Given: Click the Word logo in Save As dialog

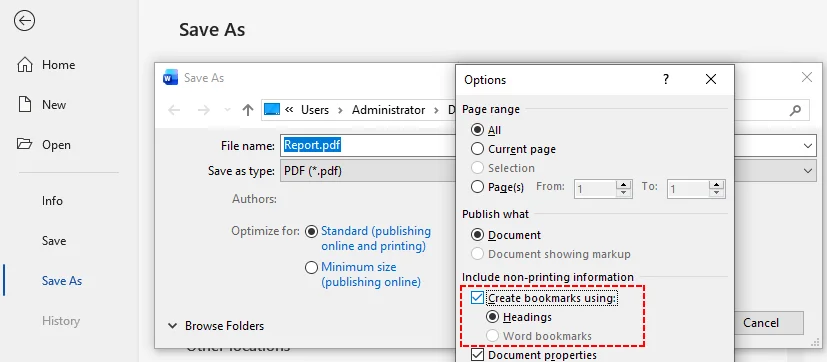Looking at the screenshot, I should (x=171, y=78).
